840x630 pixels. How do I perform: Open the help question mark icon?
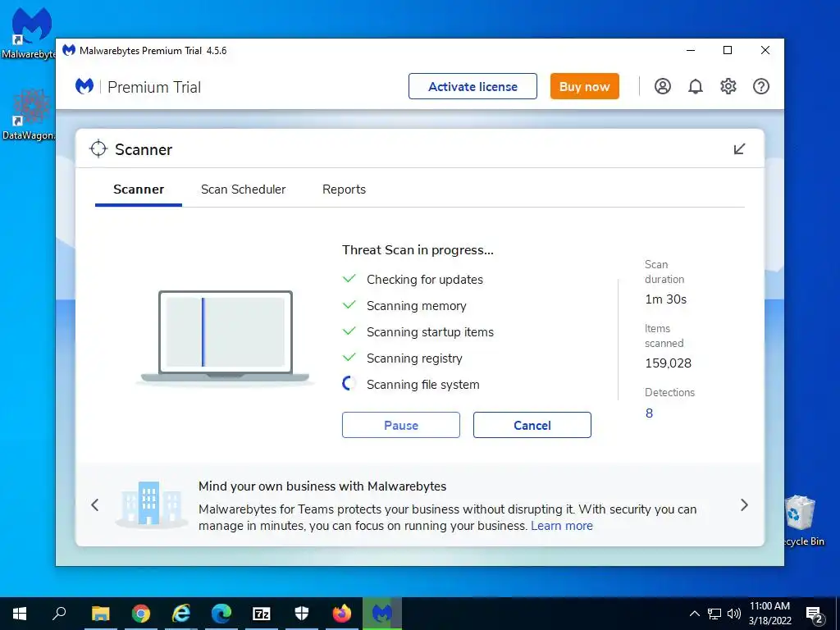point(760,86)
